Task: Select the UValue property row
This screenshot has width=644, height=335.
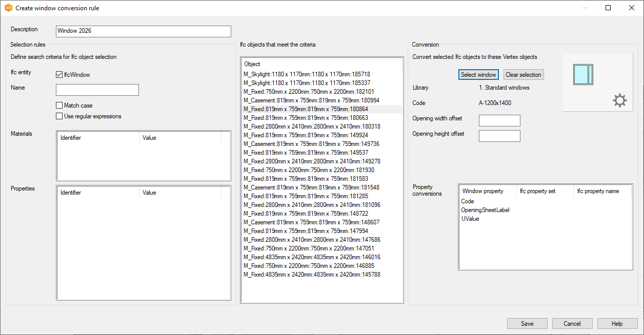Action: 470,219
